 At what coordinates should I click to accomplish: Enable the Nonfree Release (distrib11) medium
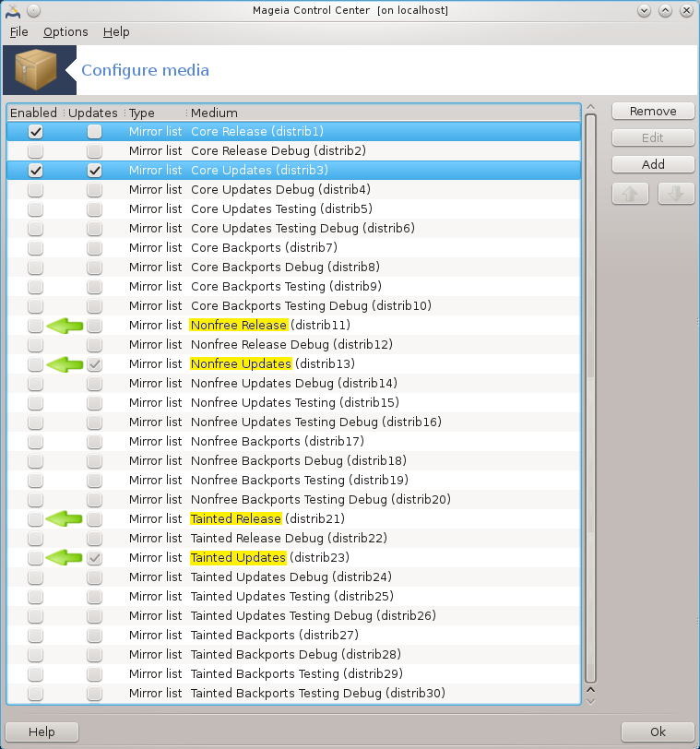[35, 326]
